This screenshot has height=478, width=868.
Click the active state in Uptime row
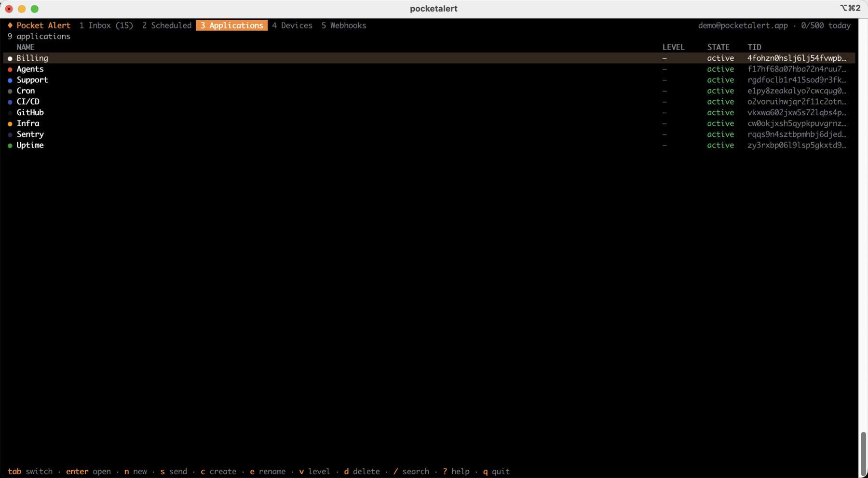pyautogui.click(x=720, y=146)
